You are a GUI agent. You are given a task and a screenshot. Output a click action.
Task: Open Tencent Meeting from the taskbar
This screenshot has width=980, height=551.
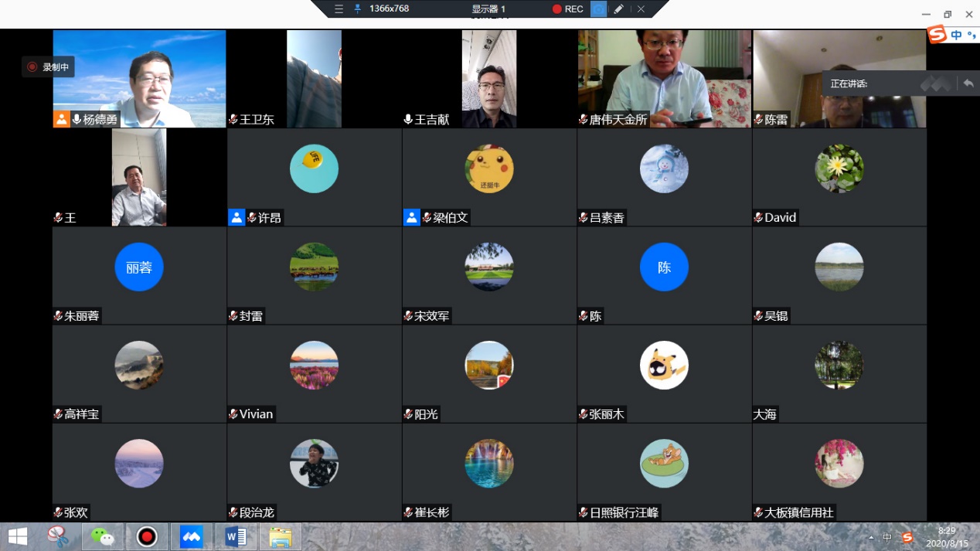(x=191, y=536)
